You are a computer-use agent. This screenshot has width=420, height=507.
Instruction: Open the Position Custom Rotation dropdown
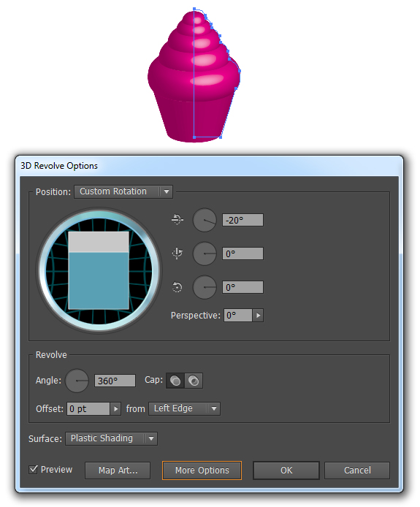click(x=123, y=191)
